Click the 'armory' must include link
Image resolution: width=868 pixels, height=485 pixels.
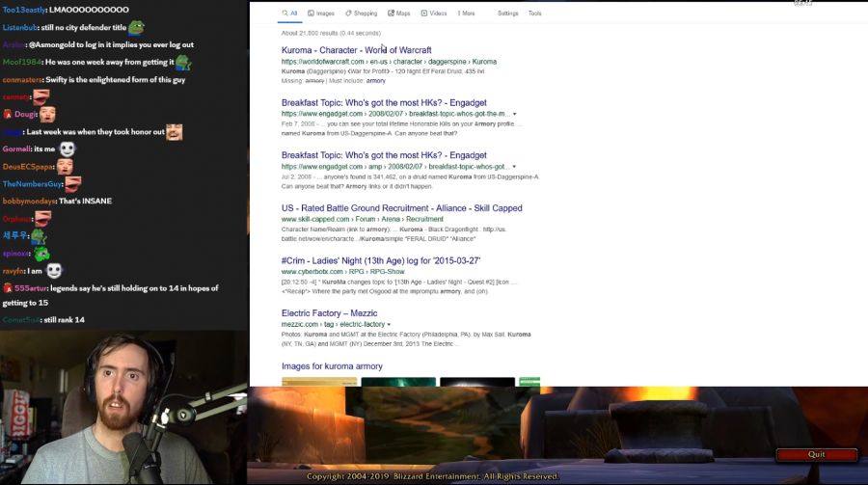click(375, 81)
